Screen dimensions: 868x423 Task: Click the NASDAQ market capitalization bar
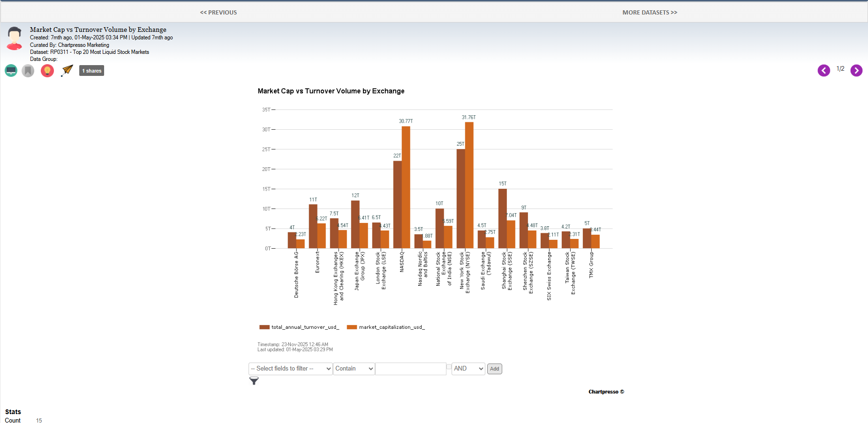coord(406,187)
